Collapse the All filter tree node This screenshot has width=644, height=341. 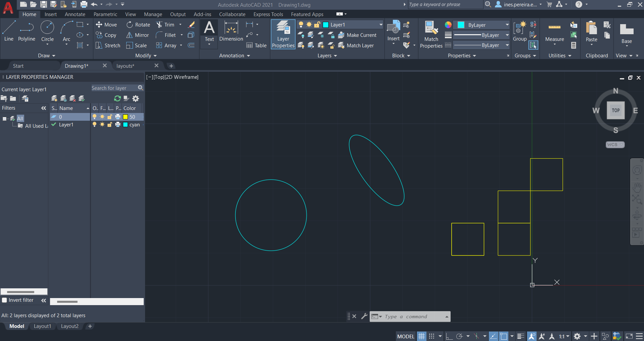4,119
